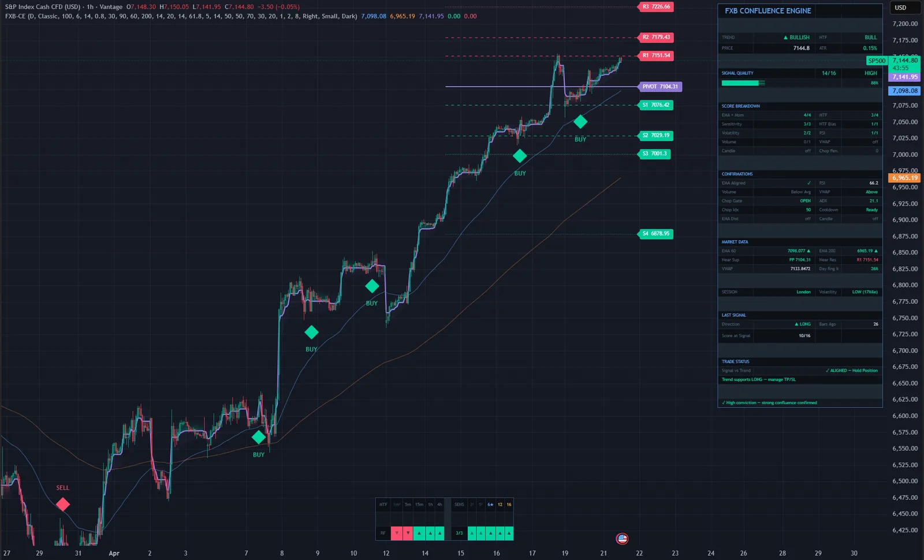
Task: Click the green up arrow under 6★
Action: pyautogui.click(x=490, y=533)
